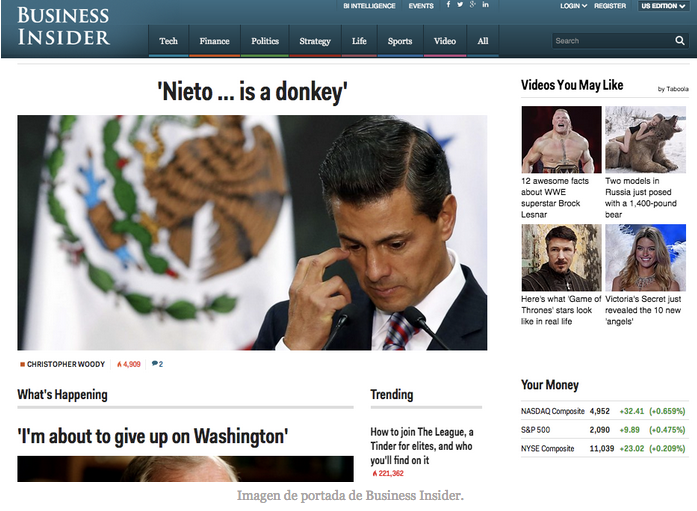Open the Trending section heading
697x511 pixels.
(392, 395)
